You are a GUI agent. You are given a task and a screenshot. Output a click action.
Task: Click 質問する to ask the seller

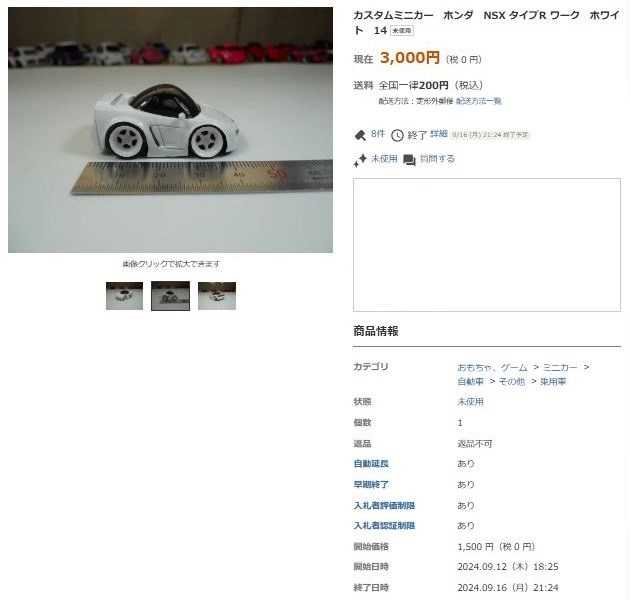tap(437, 159)
